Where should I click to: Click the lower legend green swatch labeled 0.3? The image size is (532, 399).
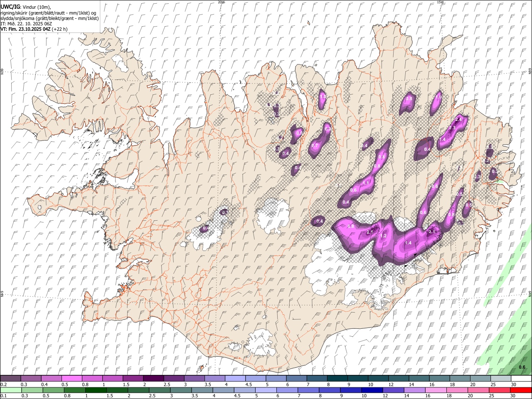click(32, 390)
